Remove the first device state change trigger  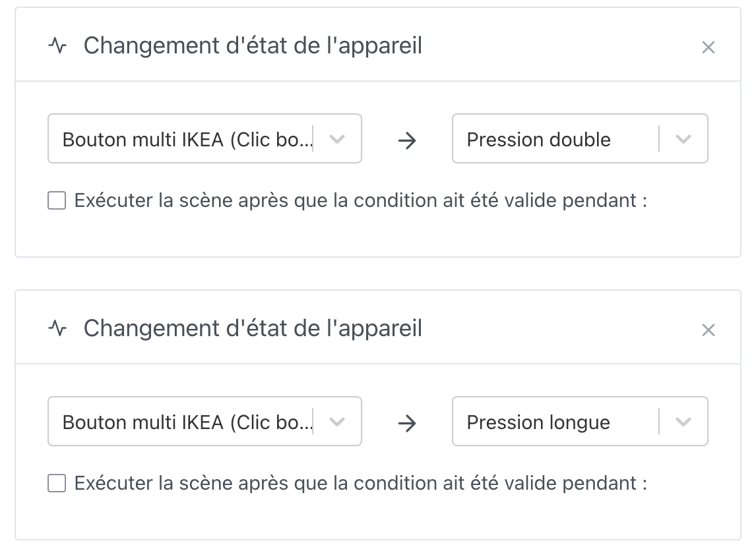coord(708,47)
